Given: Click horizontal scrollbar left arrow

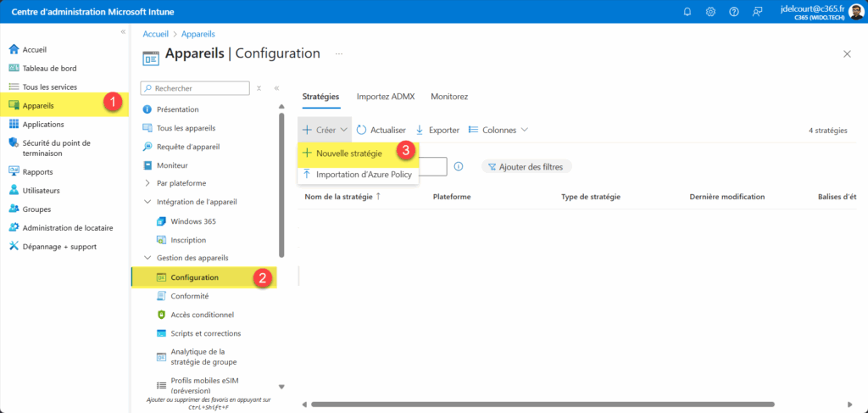Looking at the screenshot, I should (x=304, y=405).
